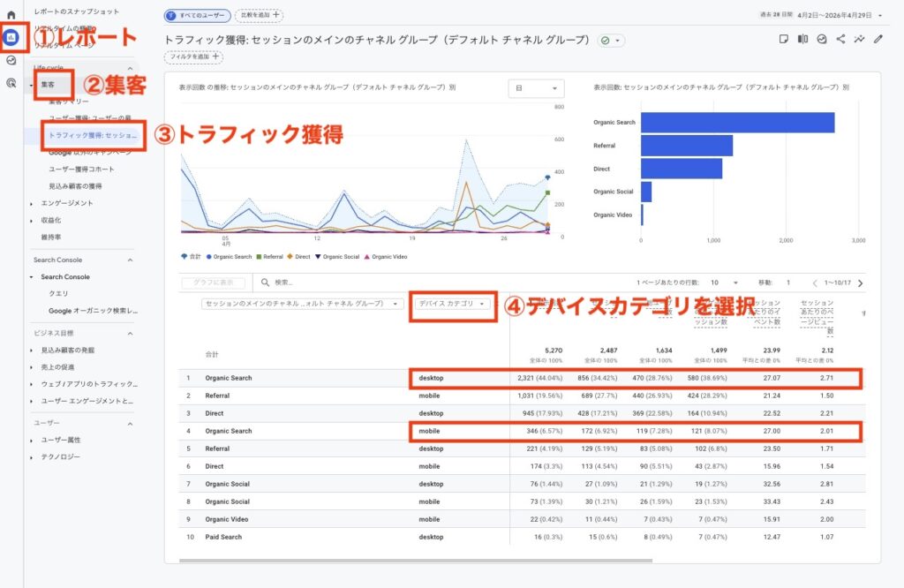
Task: Open ユーザー獲得コホート report
Action: (x=81, y=170)
